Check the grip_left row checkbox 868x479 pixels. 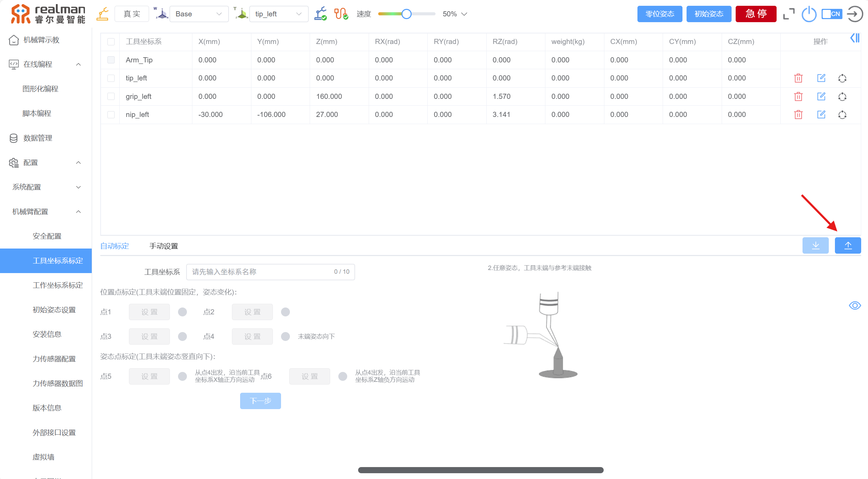click(111, 96)
